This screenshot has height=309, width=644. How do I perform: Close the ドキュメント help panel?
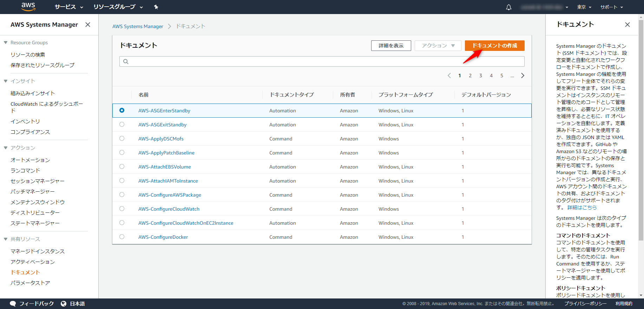coord(627,25)
